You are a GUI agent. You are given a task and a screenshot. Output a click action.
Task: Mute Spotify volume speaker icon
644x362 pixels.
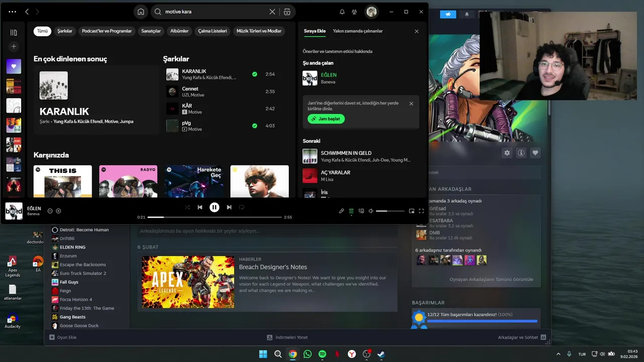click(x=371, y=211)
